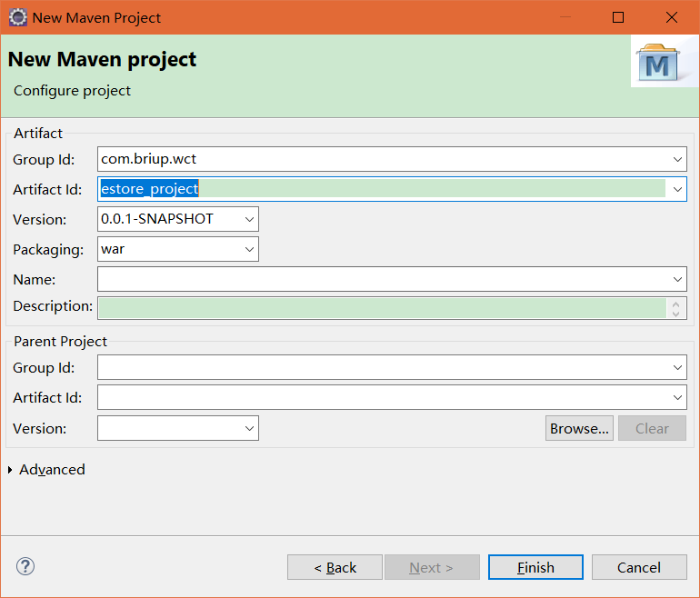Open the Name field dropdown arrow
This screenshot has height=598, width=700.
[x=677, y=279]
